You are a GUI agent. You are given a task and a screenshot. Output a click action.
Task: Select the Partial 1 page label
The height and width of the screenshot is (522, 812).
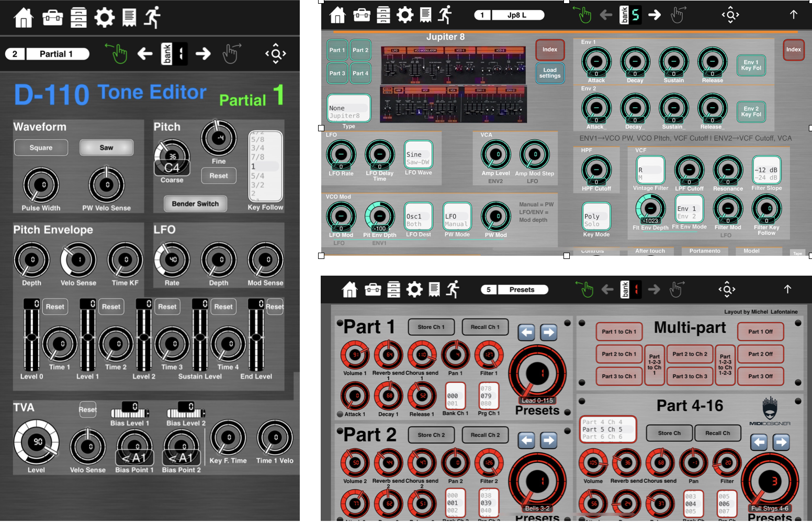(58, 53)
